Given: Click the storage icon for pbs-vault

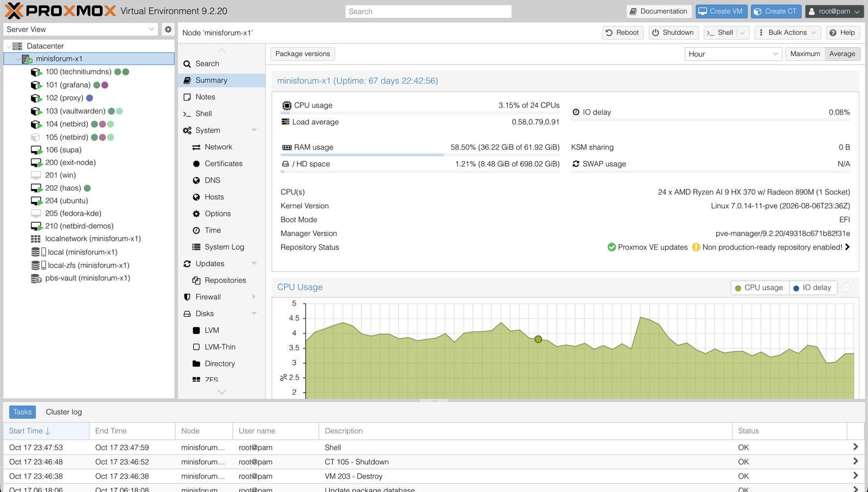Looking at the screenshot, I should (x=36, y=279).
